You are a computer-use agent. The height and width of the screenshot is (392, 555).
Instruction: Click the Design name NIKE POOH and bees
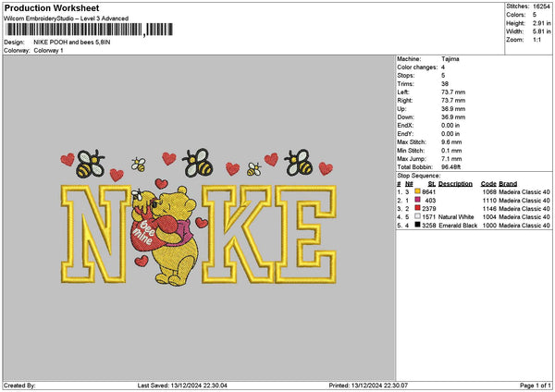[x=81, y=42]
